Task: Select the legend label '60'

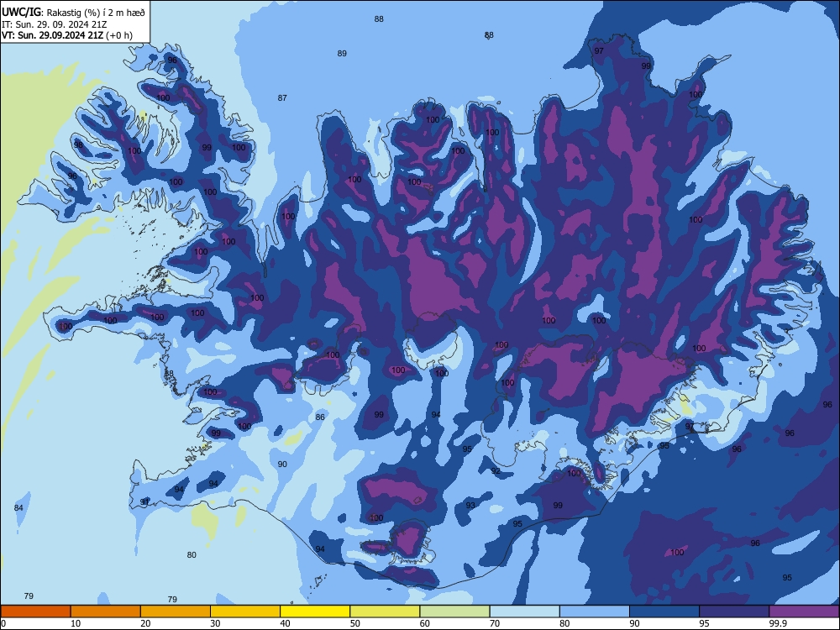Action: tap(425, 623)
